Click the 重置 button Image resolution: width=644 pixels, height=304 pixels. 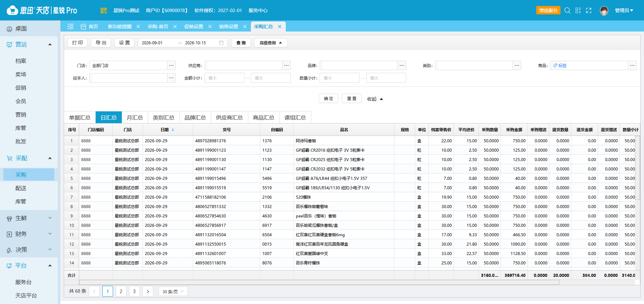coord(352,98)
